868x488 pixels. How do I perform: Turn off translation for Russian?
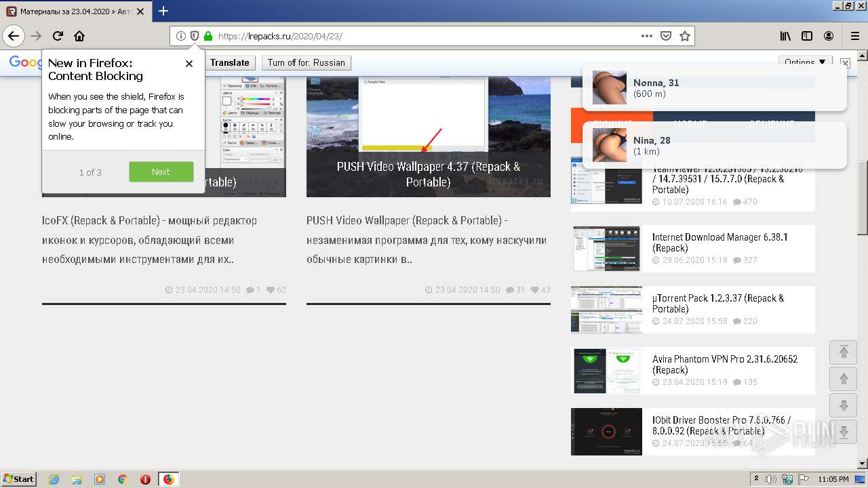click(x=306, y=63)
